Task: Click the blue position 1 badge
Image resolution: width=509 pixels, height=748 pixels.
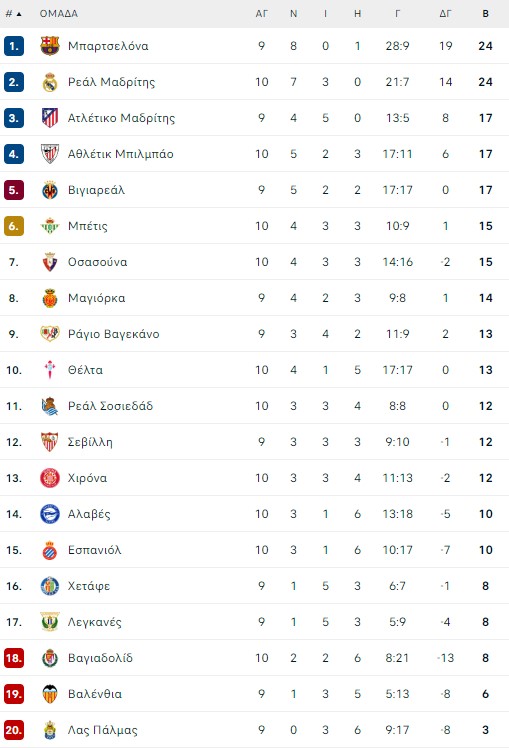Action: point(14,46)
